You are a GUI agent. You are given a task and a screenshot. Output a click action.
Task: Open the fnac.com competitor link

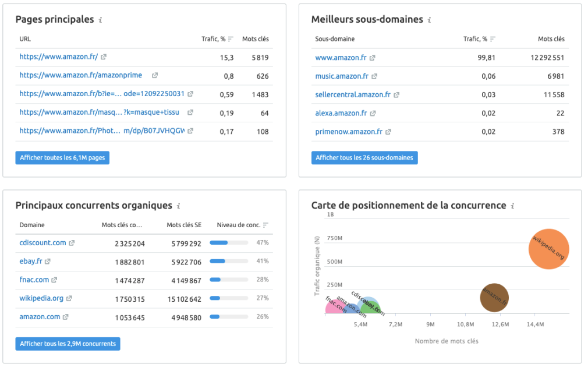(34, 280)
